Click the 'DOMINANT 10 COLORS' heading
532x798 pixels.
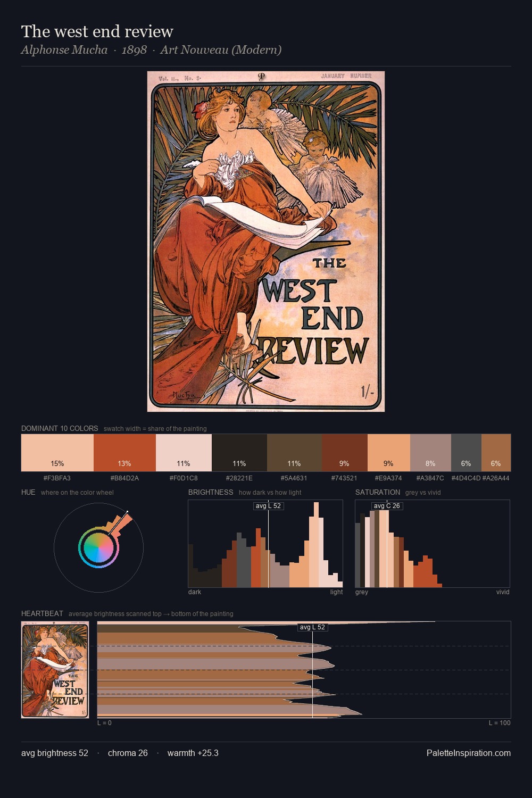click(x=60, y=428)
